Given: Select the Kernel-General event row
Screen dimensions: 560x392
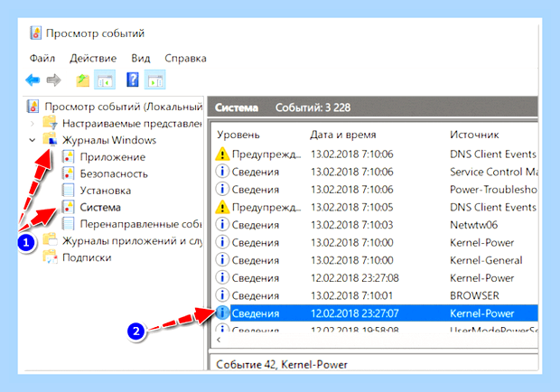Looking at the screenshot, I should coord(377,260).
